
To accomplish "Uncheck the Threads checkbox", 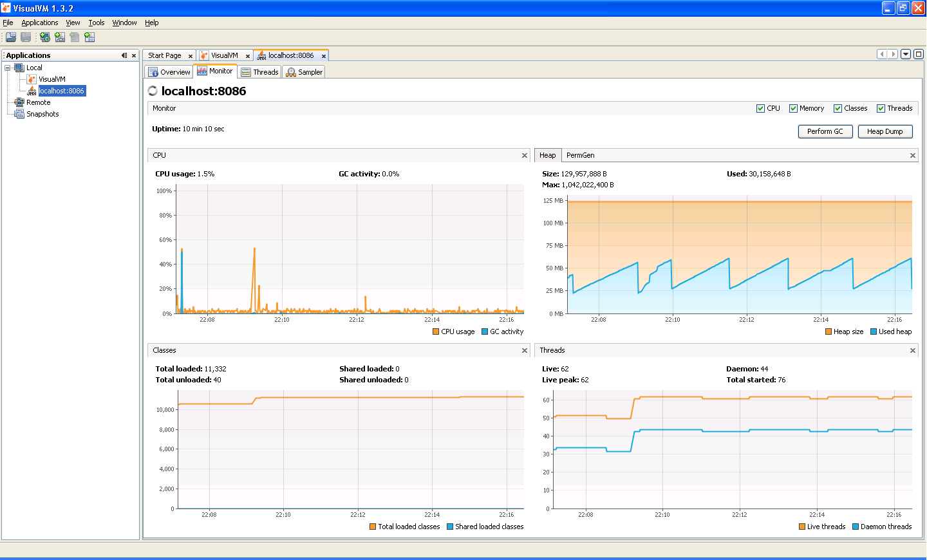I will tap(881, 108).
